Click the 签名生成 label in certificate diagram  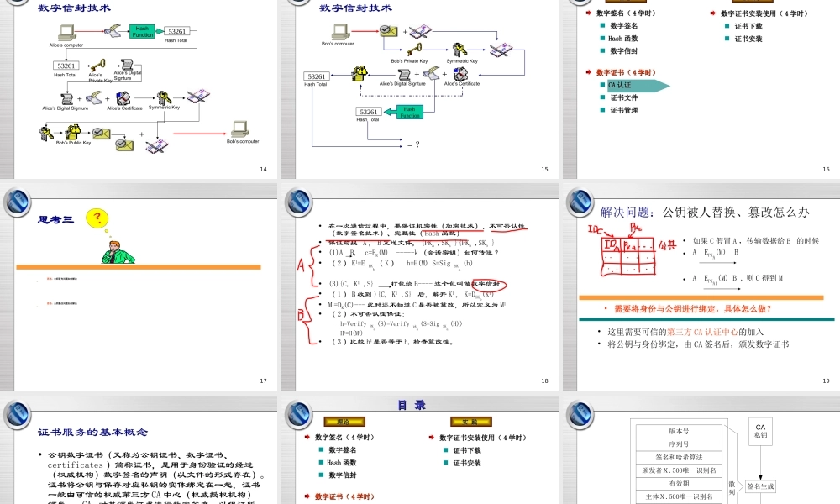click(x=761, y=486)
